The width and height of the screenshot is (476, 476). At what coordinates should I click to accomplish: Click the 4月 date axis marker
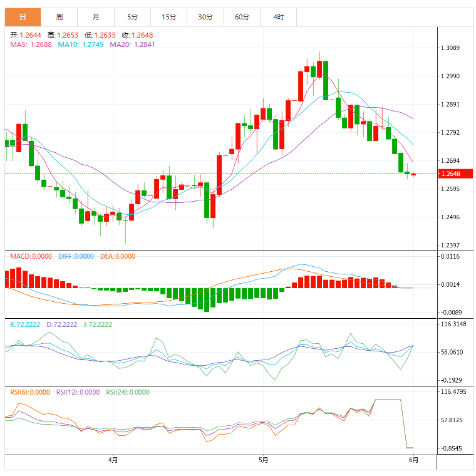coord(113,460)
